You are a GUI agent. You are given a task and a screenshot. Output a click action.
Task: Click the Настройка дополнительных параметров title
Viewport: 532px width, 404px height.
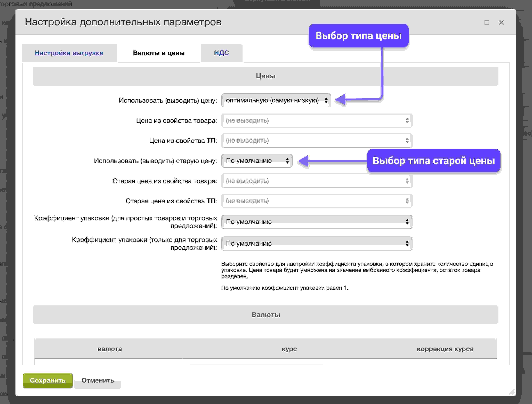[123, 22]
